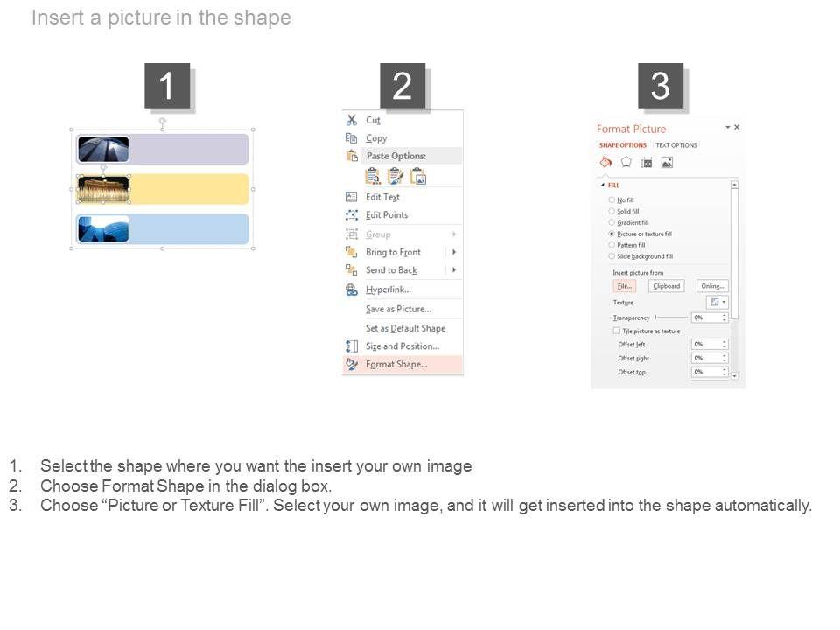
Task: Open the Effects pentagon icon
Action: click(626, 162)
